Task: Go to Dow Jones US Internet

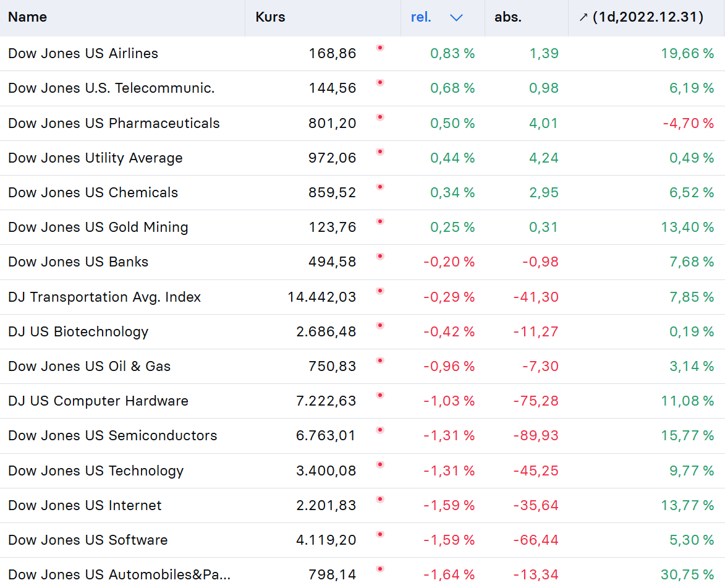Action: 85,505
